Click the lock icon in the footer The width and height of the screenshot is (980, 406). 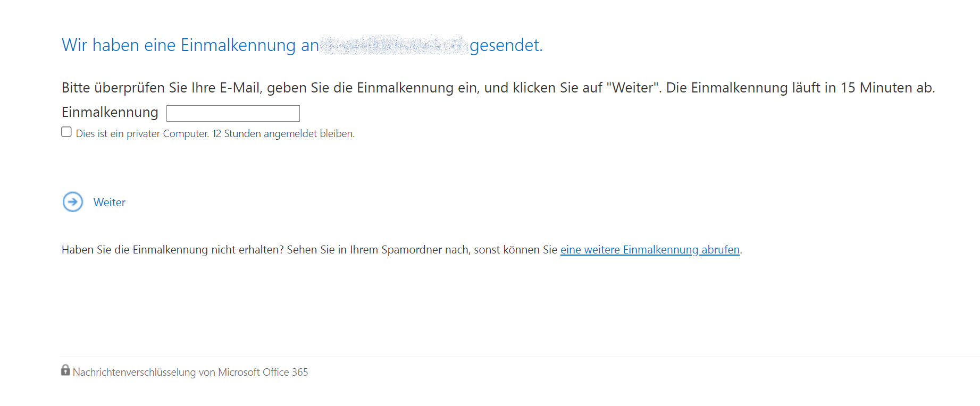tap(65, 370)
